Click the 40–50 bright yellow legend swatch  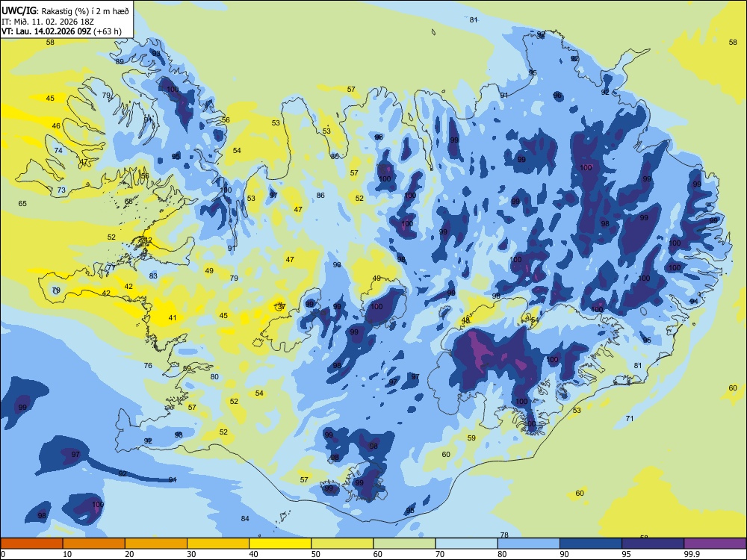pos(280,544)
